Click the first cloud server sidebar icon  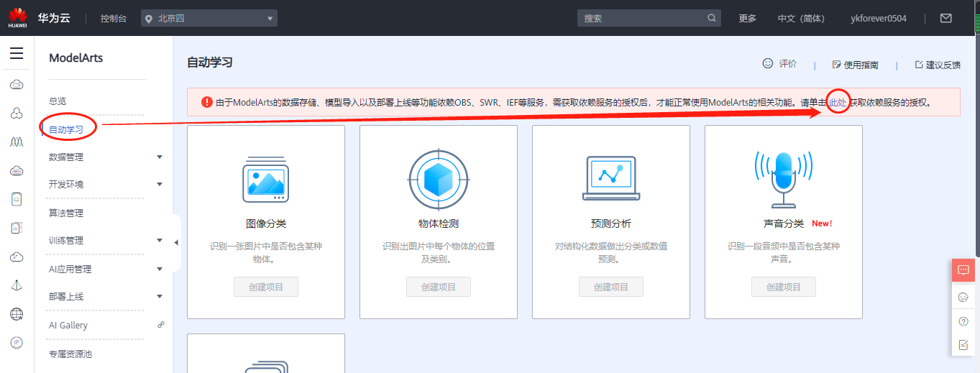17,85
